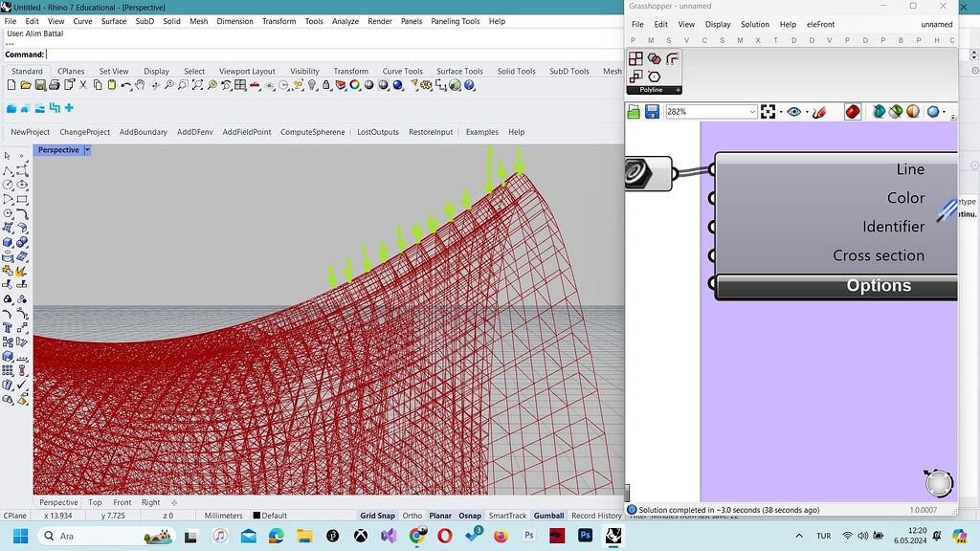Open the Perspective viewport dropdown arrow
Viewport: 980px width, 551px height.
coord(87,149)
